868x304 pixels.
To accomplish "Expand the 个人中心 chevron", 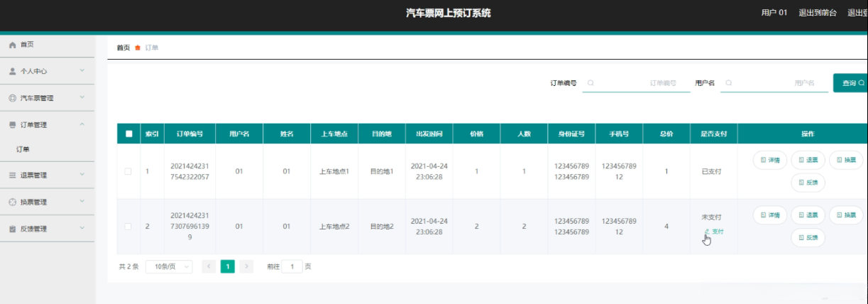I will coord(82,71).
